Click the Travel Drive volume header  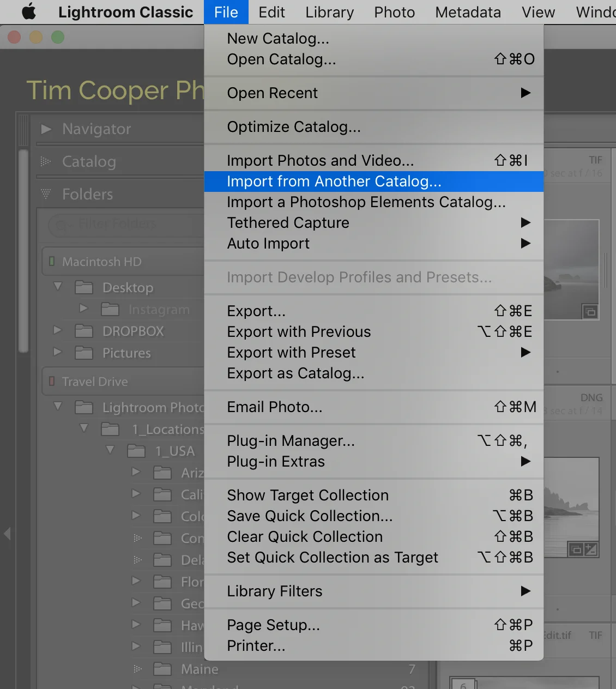coord(123,382)
